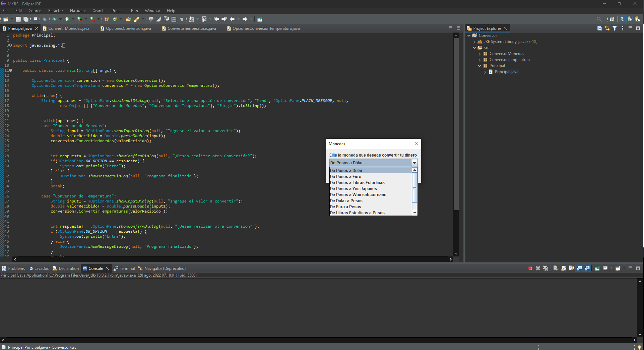Screen dimensions: 644x350
Task: Click the Pin Console icon
Action: click(597, 269)
